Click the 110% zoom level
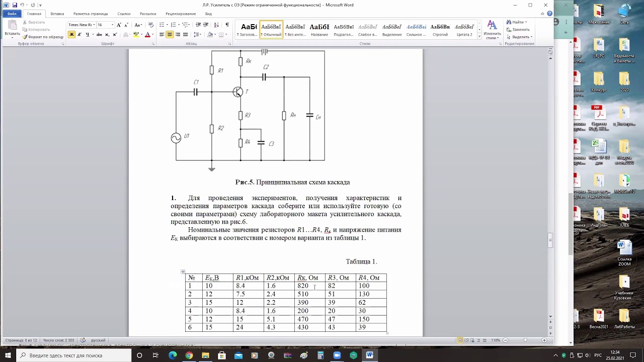This screenshot has width=644, height=362. click(496, 340)
